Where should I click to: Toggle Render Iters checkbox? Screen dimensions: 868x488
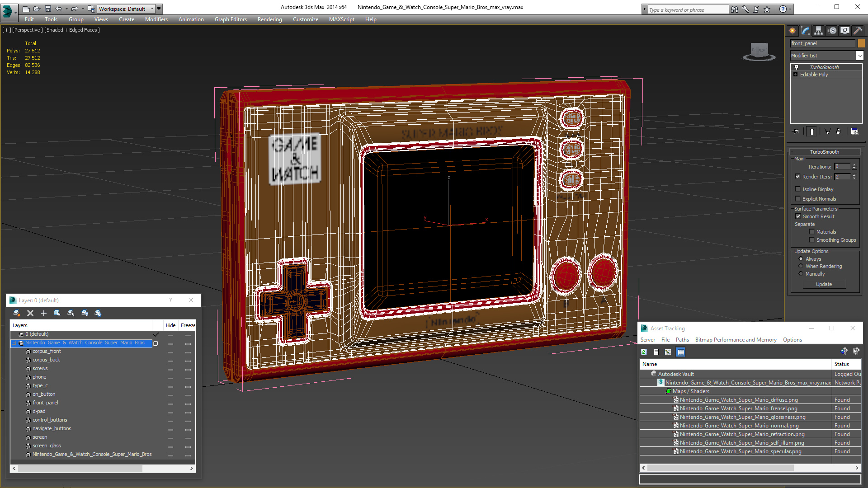coord(798,177)
